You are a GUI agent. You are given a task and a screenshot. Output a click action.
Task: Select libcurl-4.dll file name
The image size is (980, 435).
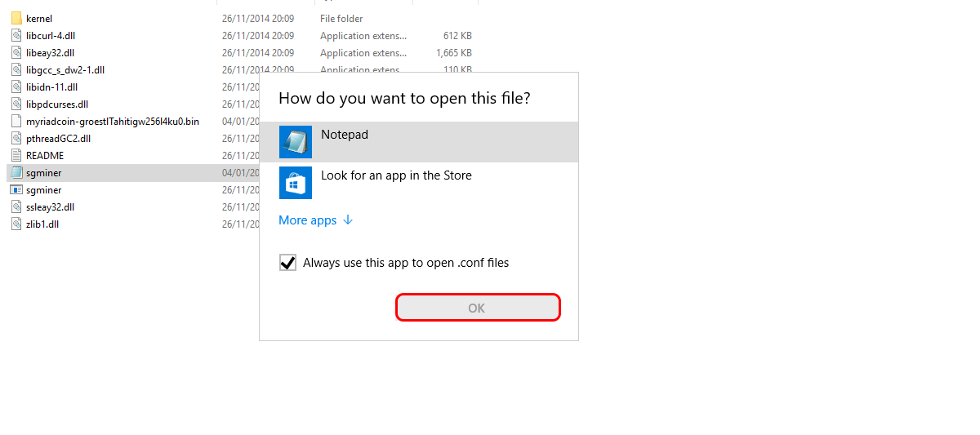[51, 35]
